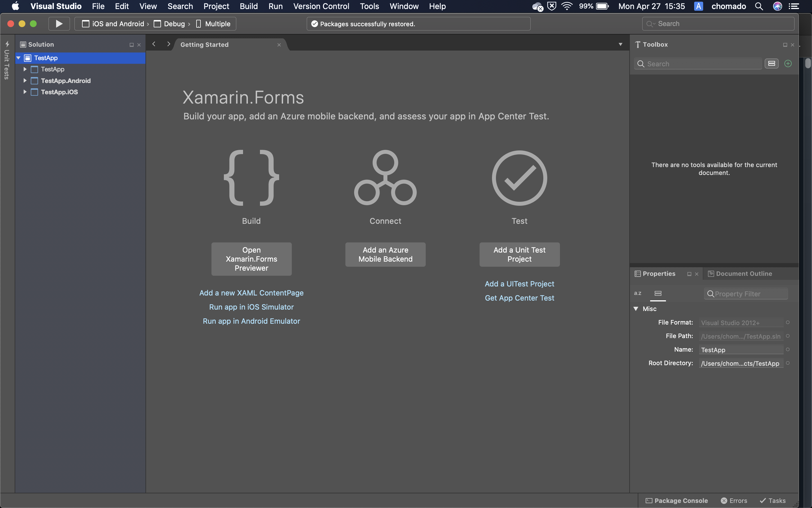Close the Solution pad
The image size is (812, 508).
tap(139, 45)
